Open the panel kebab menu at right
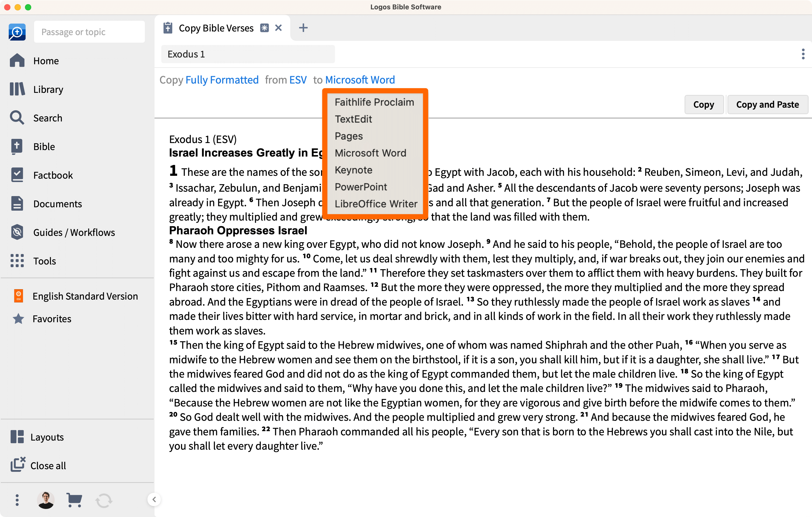The height and width of the screenshot is (517, 812). click(803, 54)
